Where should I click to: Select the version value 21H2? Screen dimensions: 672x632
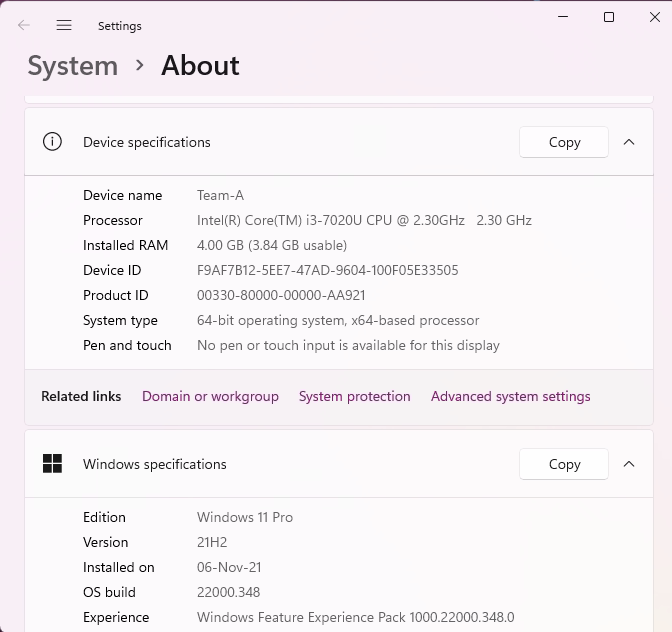coord(212,542)
